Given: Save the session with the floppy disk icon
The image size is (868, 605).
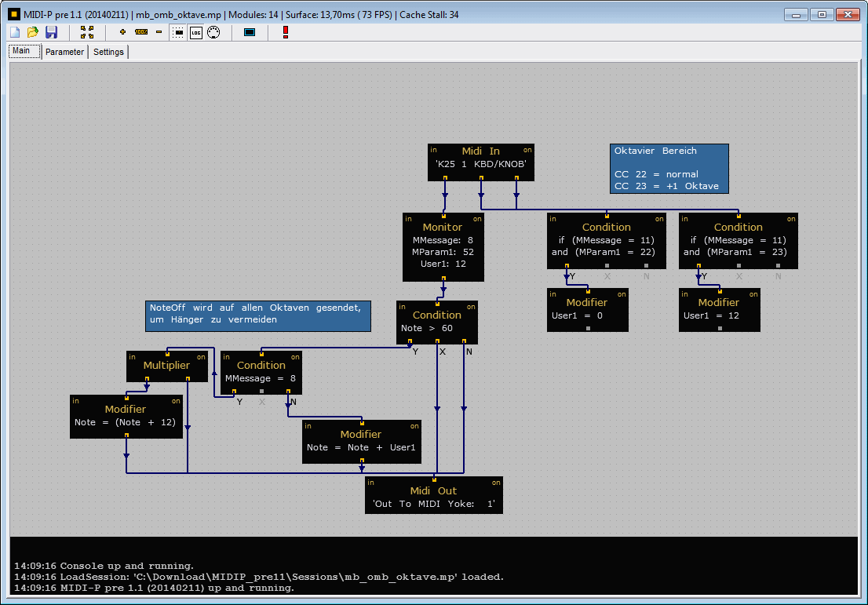Looking at the screenshot, I should click(52, 32).
